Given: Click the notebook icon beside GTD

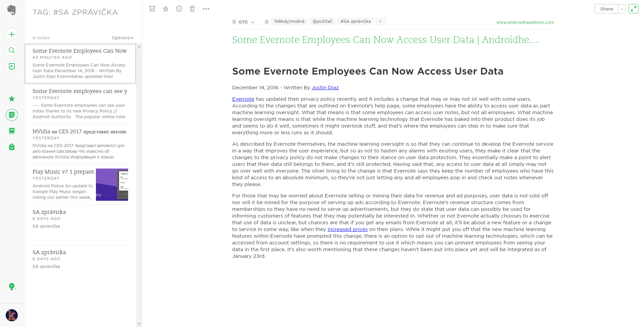Looking at the screenshot, I should [234, 22].
